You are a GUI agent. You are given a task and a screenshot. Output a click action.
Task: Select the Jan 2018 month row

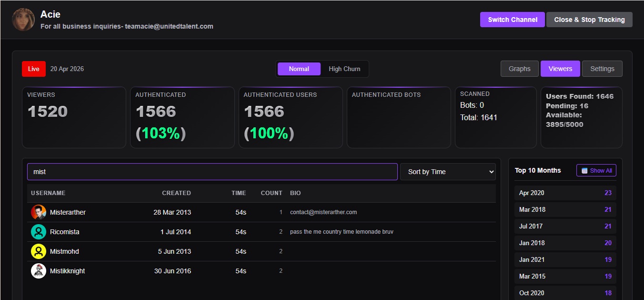pos(565,243)
